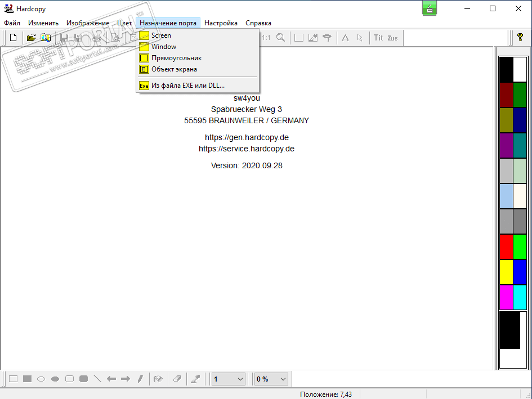Pick the magenta swatch
Screen dimensions: 532x399
[x=506, y=297]
